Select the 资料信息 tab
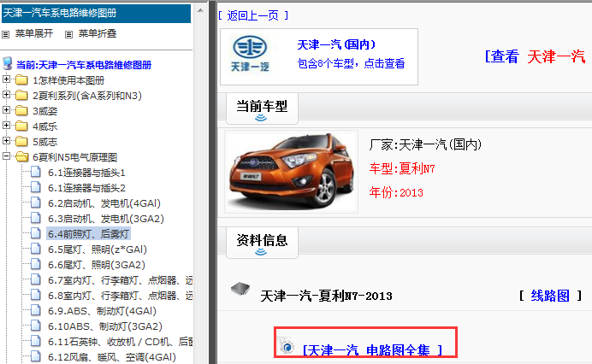 pos(262,243)
